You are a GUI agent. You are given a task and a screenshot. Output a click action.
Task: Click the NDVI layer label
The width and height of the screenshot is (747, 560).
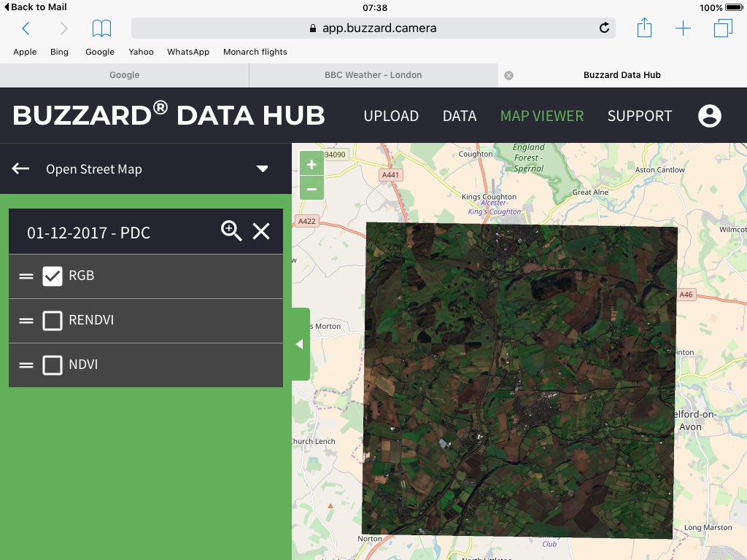(x=83, y=365)
